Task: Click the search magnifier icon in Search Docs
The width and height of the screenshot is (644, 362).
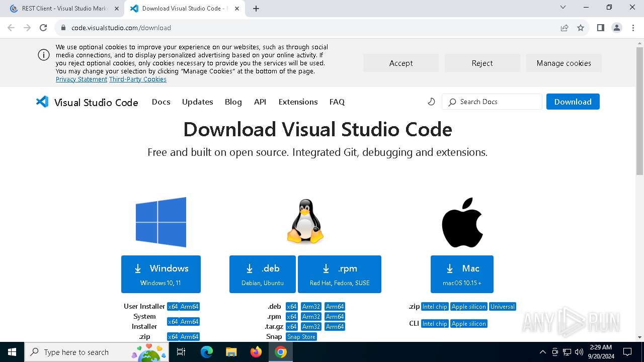Action: click(x=452, y=102)
